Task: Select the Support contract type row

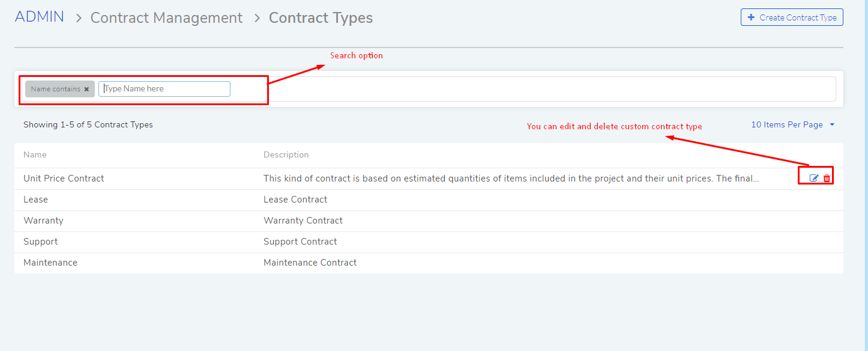Action: pos(429,242)
